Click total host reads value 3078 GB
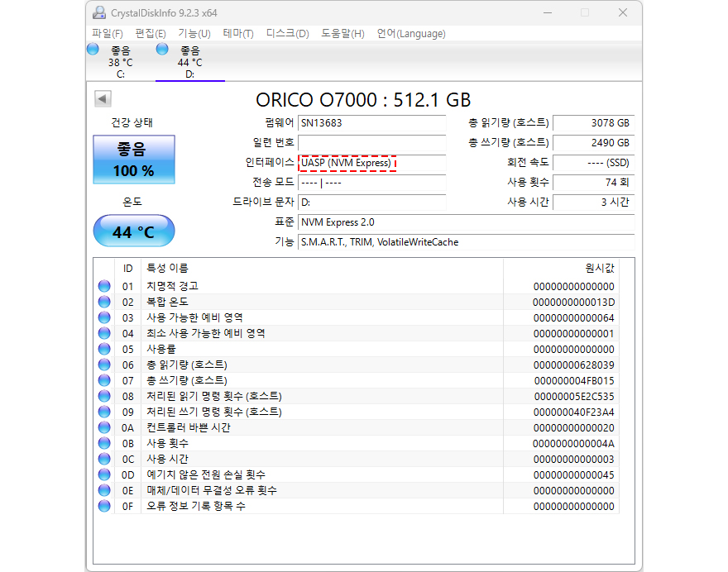Image resolution: width=728 pixels, height=572 pixels. pyautogui.click(x=593, y=123)
